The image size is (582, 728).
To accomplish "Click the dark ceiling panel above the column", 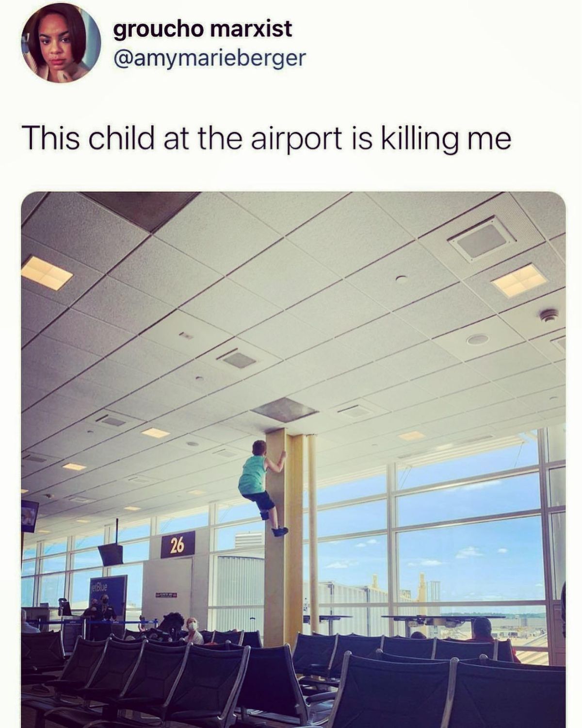I will pos(285,410).
